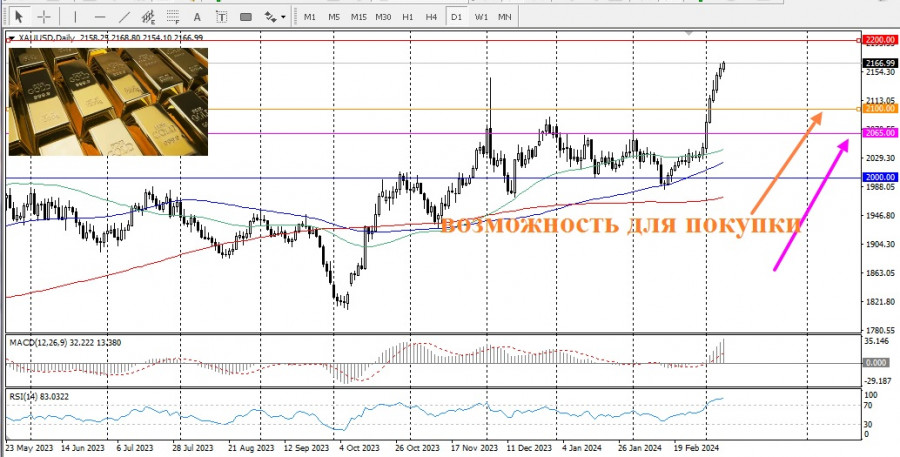The height and width of the screenshot is (457, 900).
Task: Switch chart to M15 timeframe
Action: pos(359,17)
